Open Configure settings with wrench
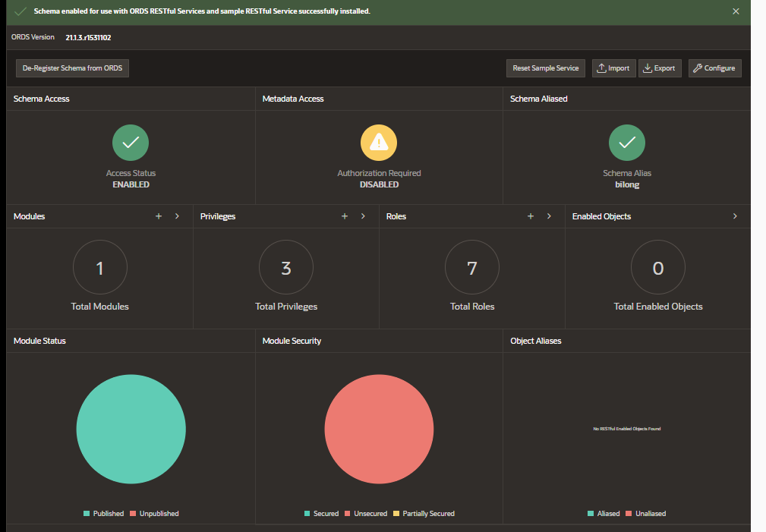 tap(714, 68)
